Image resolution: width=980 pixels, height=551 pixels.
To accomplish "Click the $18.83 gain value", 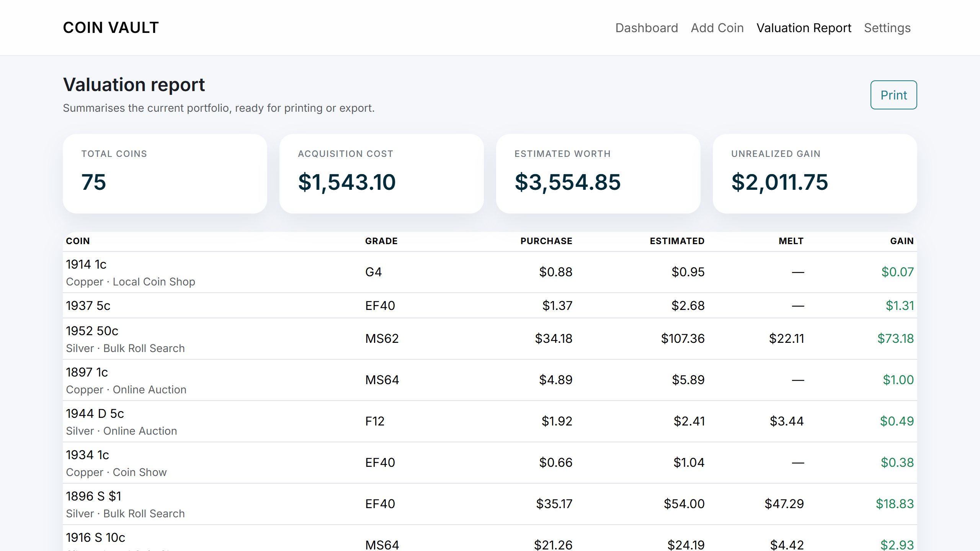I will point(895,504).
